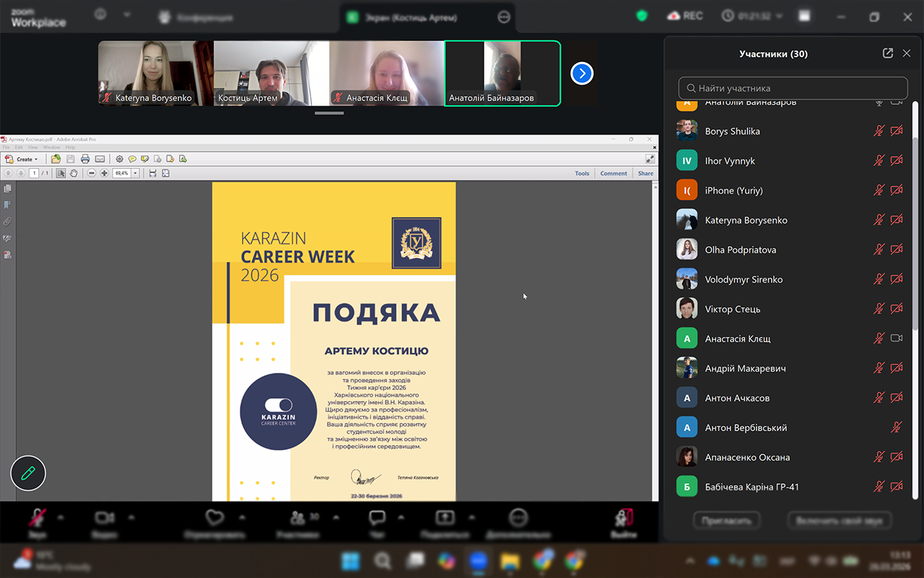The image size is (924, 578).
Task: Click the Включить свой звук button
Action: (x=840, y=520)
